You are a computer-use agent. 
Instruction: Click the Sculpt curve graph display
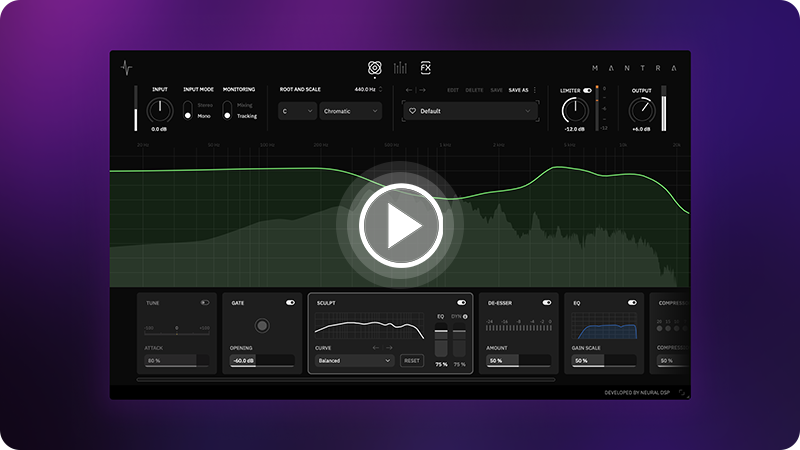coord(369,326)
